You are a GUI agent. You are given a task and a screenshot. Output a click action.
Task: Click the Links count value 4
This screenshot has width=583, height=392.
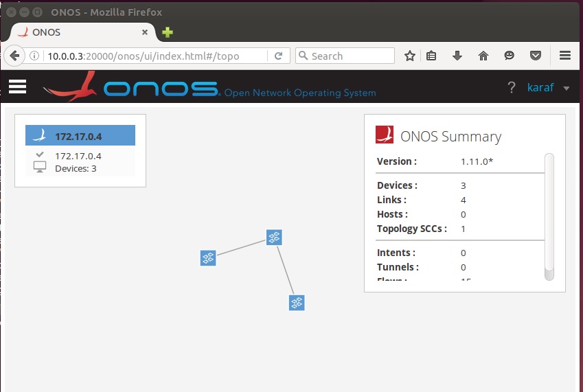pos(464,200)
